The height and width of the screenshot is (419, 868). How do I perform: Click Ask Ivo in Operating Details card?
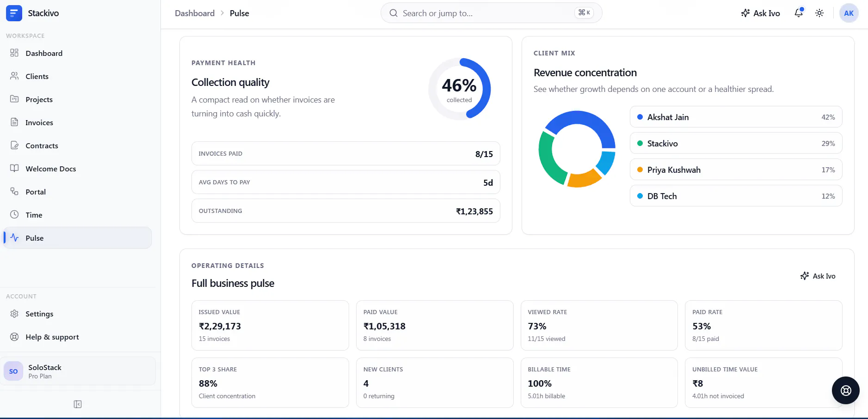click(x=818, y=276)
